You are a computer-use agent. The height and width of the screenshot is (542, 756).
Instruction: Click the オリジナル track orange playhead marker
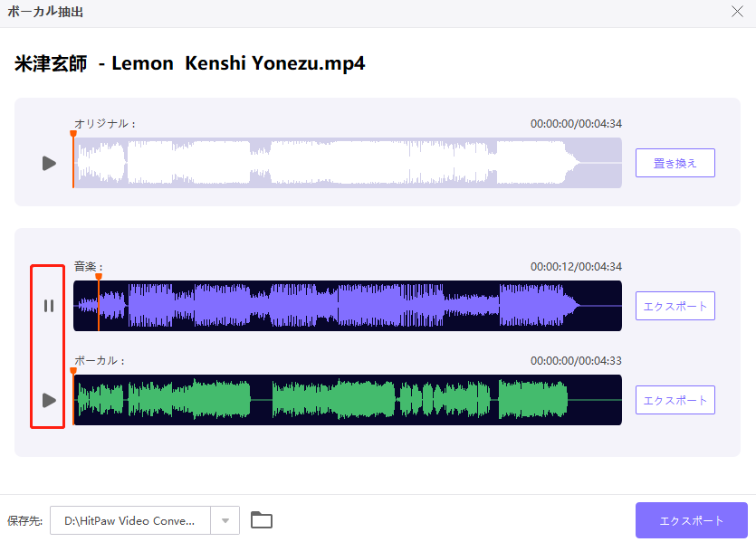73,135
